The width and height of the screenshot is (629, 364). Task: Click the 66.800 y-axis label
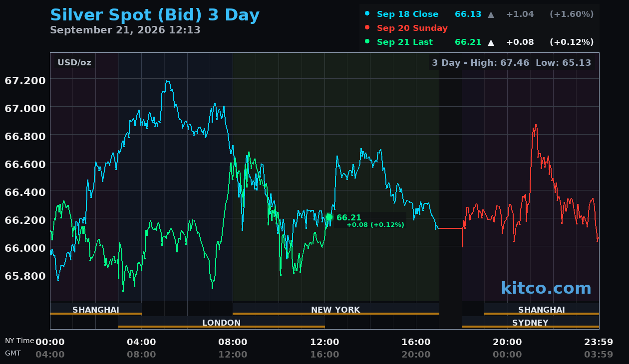click(x=25, y=136)
